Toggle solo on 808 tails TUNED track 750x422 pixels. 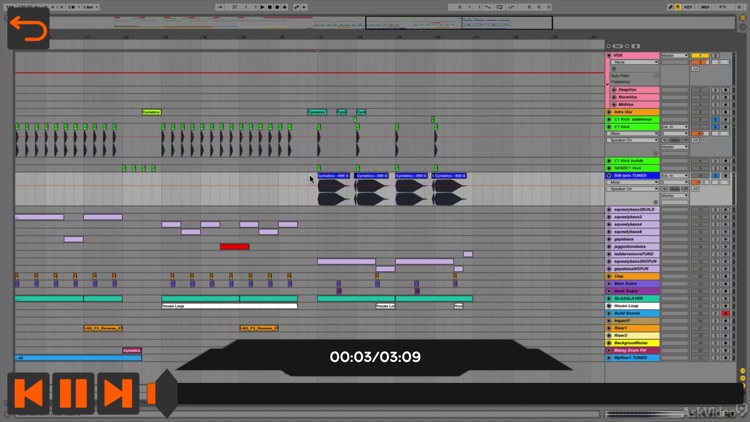pos(716,176)
